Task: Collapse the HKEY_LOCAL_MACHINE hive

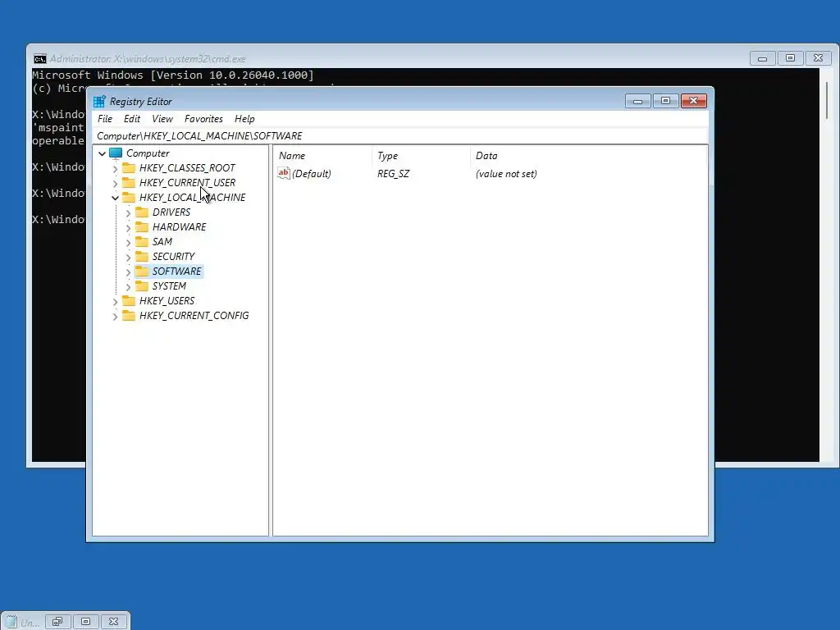Action: coord(115,198)
